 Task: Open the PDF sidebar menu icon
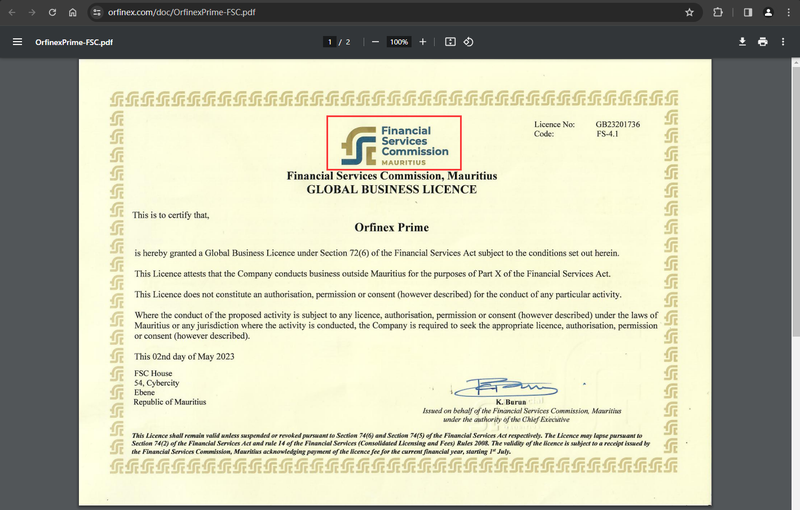17,42
